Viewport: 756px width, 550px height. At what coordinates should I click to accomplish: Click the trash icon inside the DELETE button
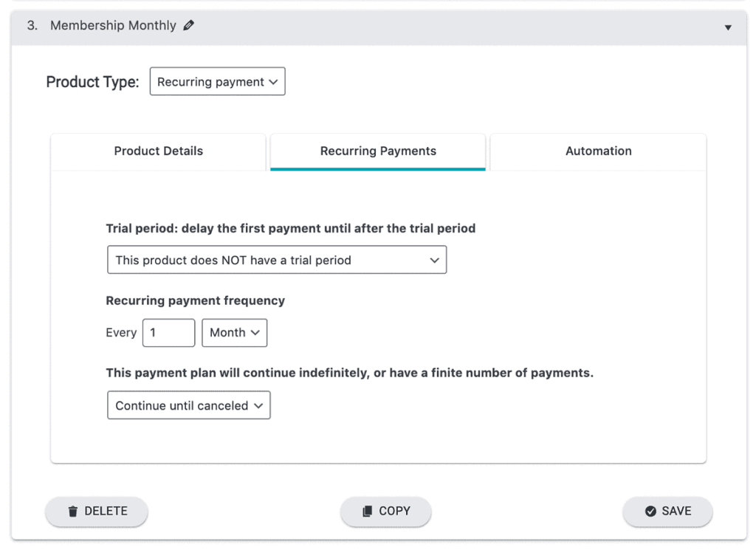click(72, 511)
